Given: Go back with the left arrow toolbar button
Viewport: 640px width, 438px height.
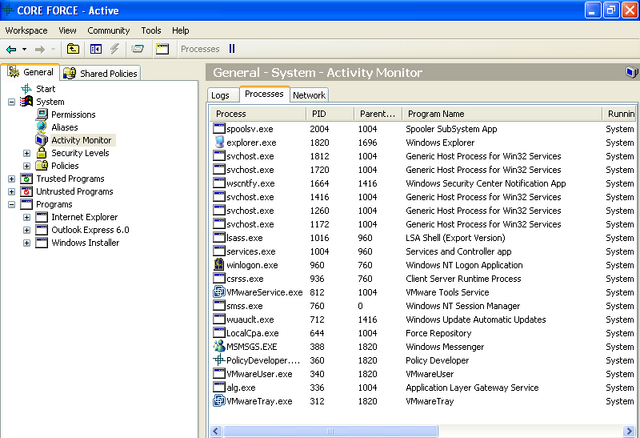Looking at the screenshot, I should 11,49.
